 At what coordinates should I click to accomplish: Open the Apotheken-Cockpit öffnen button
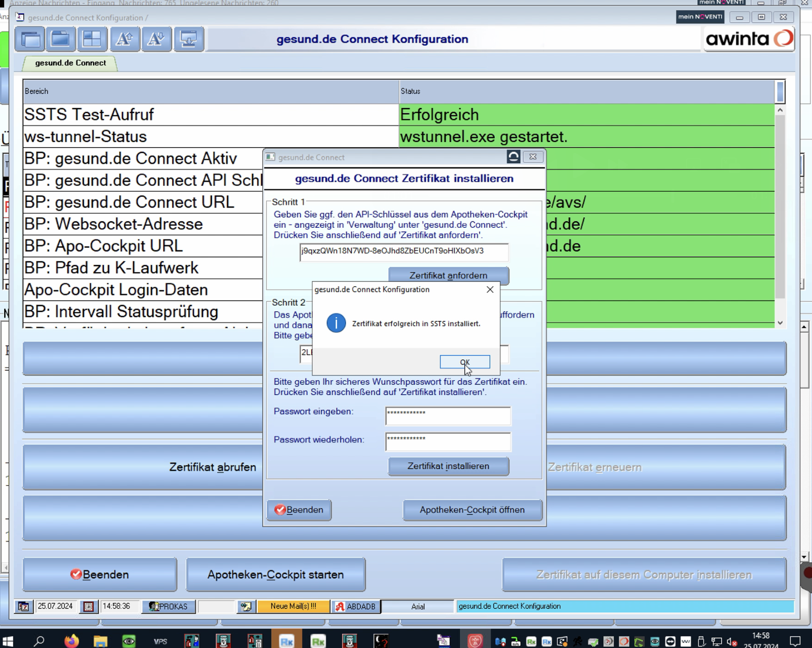472,510
